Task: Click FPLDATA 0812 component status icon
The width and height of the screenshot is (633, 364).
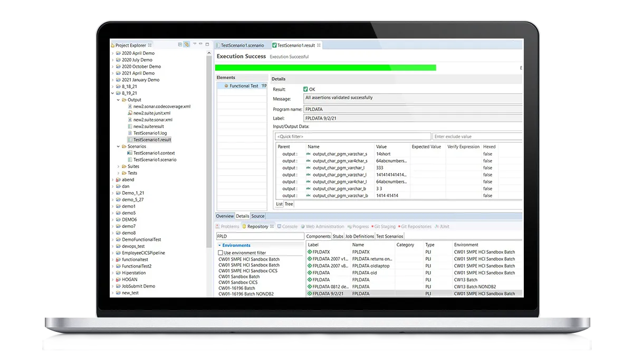Action: pyautogui.click(x=310, y=286)
